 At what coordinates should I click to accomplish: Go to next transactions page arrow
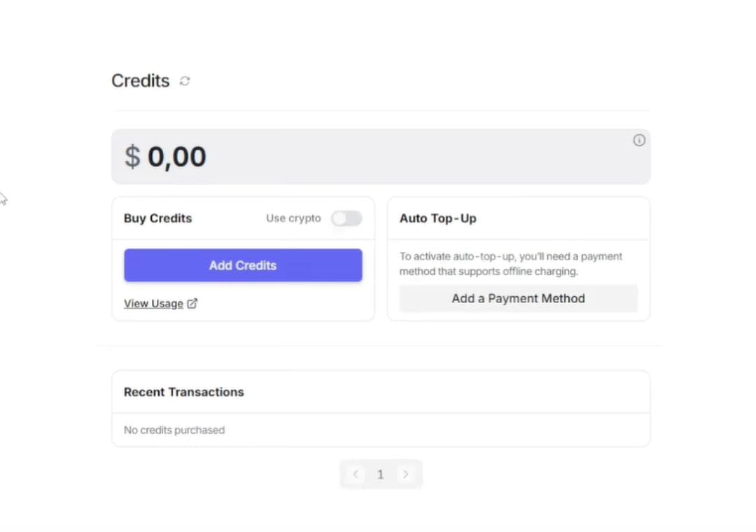click(405, 474)
